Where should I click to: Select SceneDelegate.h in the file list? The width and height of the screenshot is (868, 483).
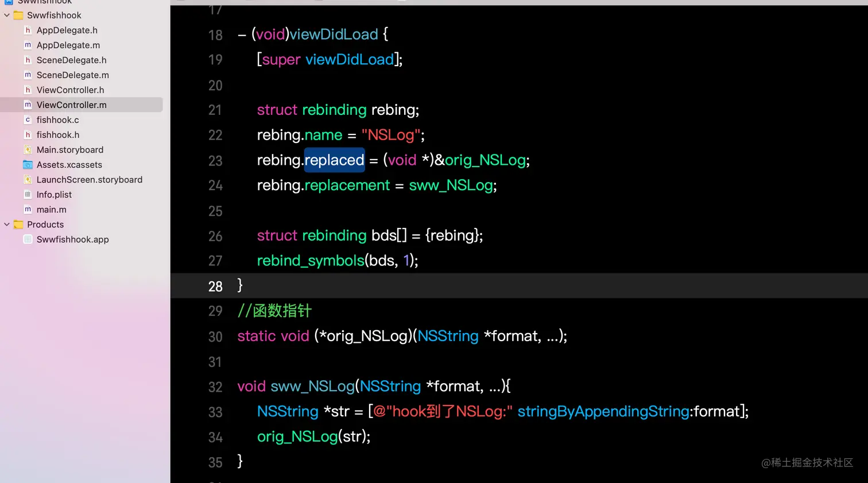(x=72, y=60)
